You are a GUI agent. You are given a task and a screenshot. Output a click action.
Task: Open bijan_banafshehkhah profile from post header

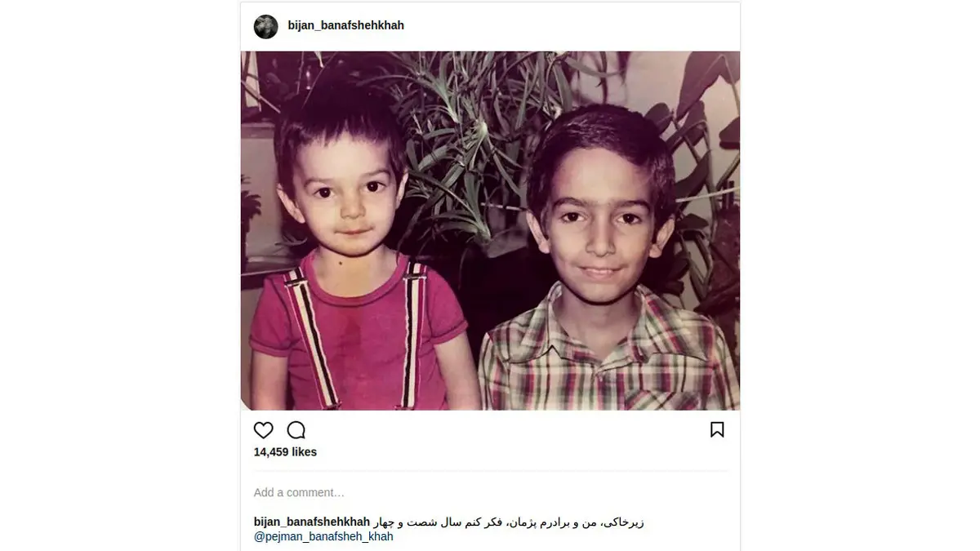click(346, 25)
